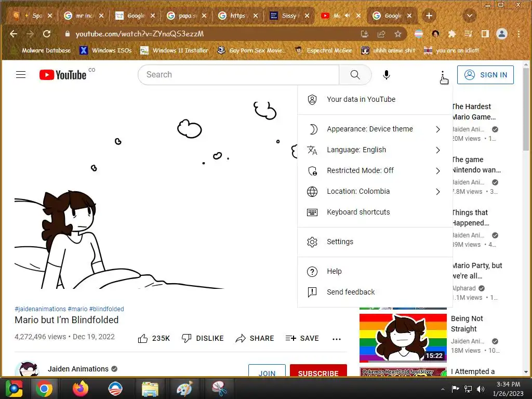
Task: Bookmark this page with star icon
Action: point(397,34)
